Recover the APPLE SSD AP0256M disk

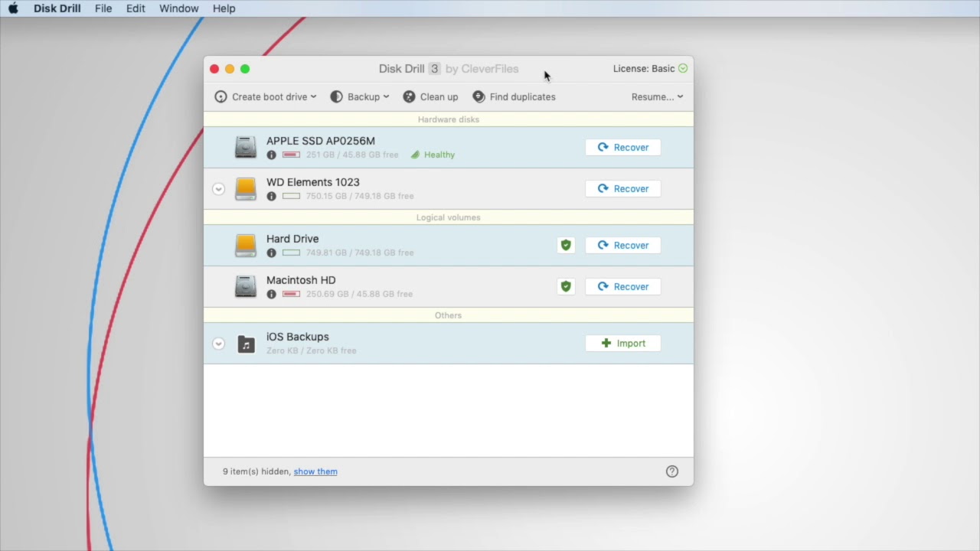[622, 147]
